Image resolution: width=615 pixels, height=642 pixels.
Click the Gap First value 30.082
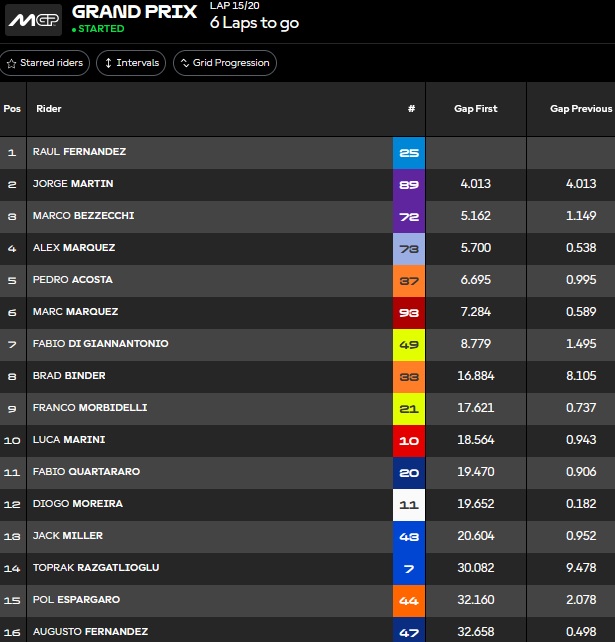[476, 567]
